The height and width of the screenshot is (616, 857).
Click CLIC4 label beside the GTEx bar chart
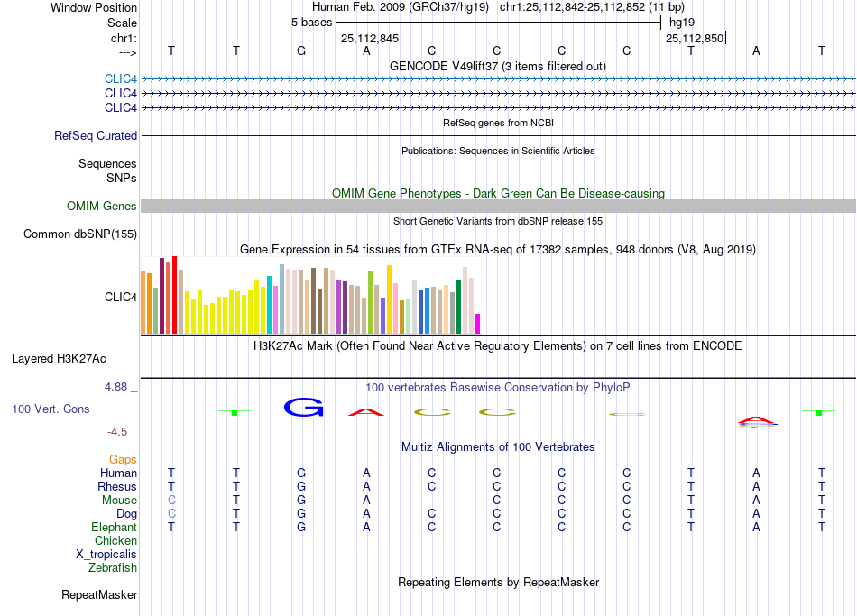pyautogui.click(x=120, y=297)
